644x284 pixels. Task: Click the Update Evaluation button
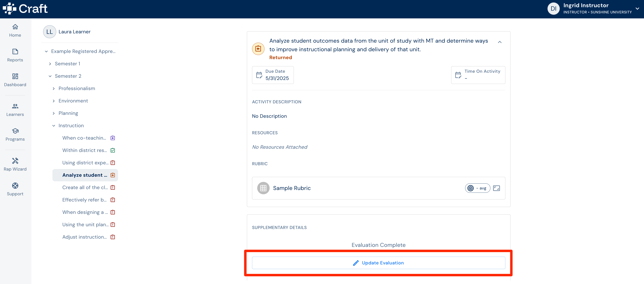(x=379, y=263)
